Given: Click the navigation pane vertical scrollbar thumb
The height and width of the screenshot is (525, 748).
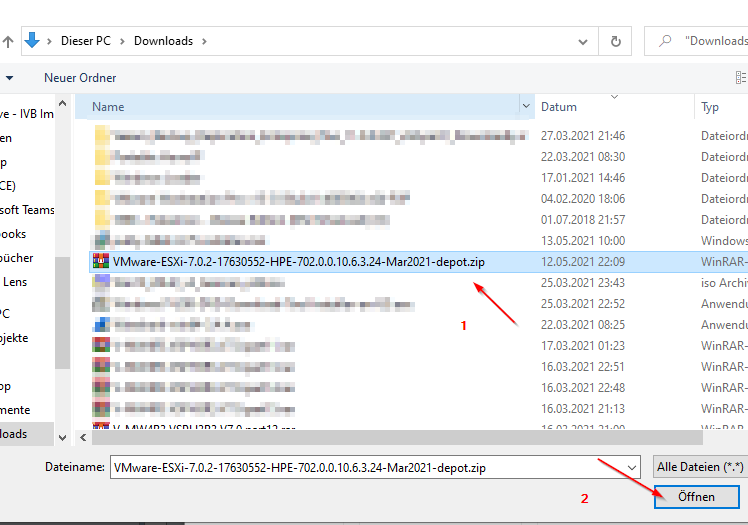Looking at the screenshot, I should pos(62,312).
